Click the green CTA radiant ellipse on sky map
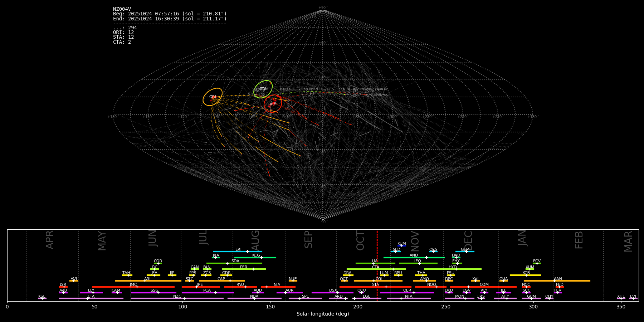Screen dimensions: 644x322 click(x=263, y=89)
